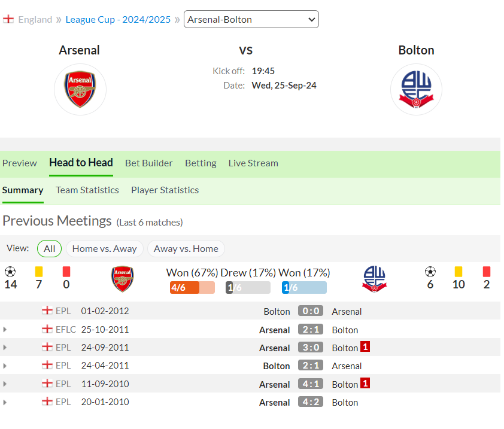The width and height of the screenshot is (504, 429).
Task: Select the Away vs. Home view filter
Action: [186, 249]
